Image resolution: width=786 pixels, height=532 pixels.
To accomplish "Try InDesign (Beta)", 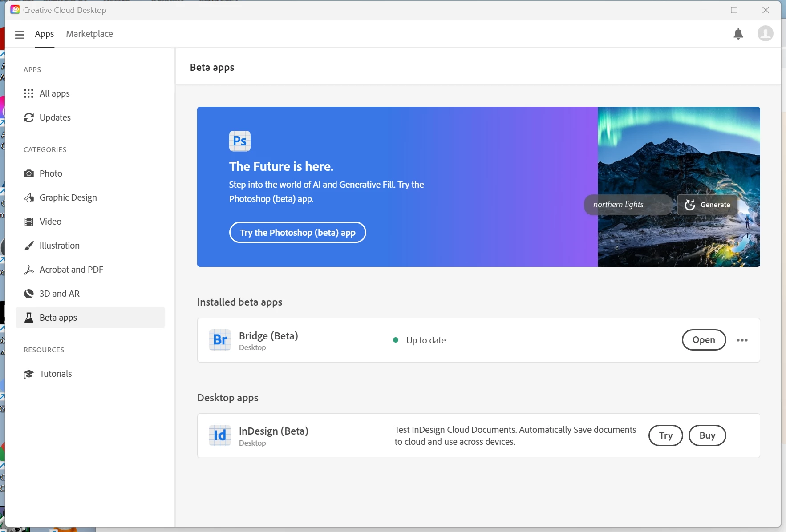I will [x=666, y=435].
